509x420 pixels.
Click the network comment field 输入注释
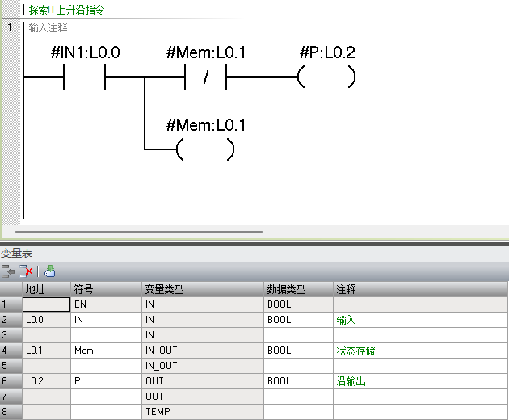coord(48,27)
